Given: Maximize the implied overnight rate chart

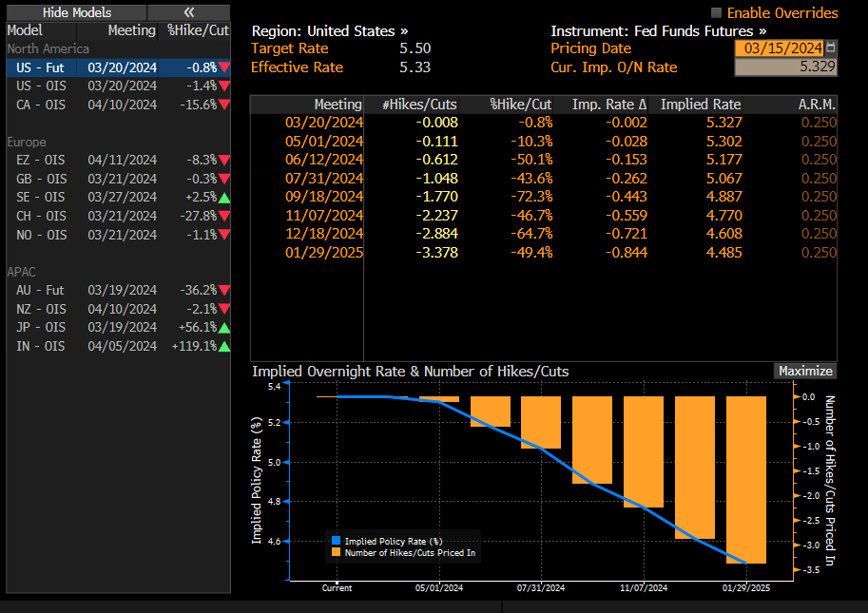Looking at the screenshot, I should point(804,372).
